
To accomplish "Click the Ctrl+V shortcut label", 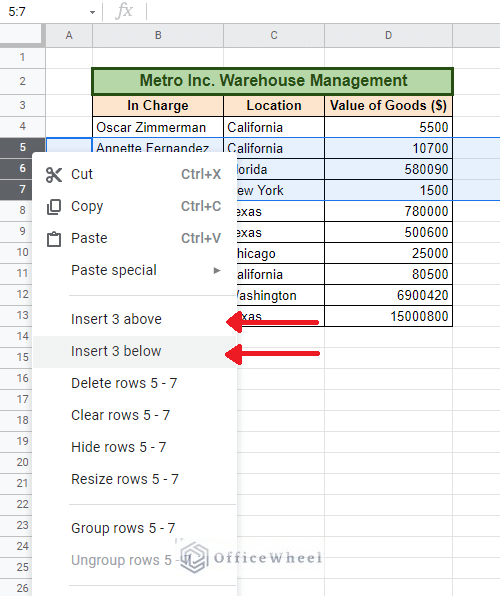I will (x=201, y=238).
